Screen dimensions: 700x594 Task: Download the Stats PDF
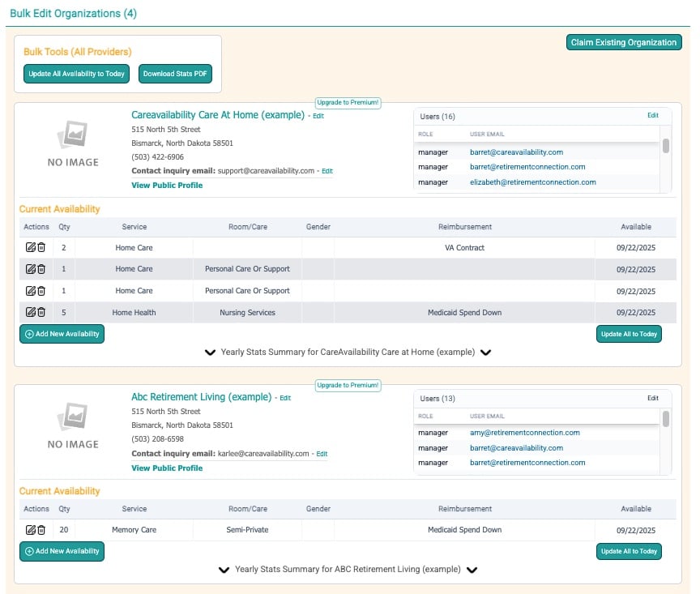click(x=175, y=74)
